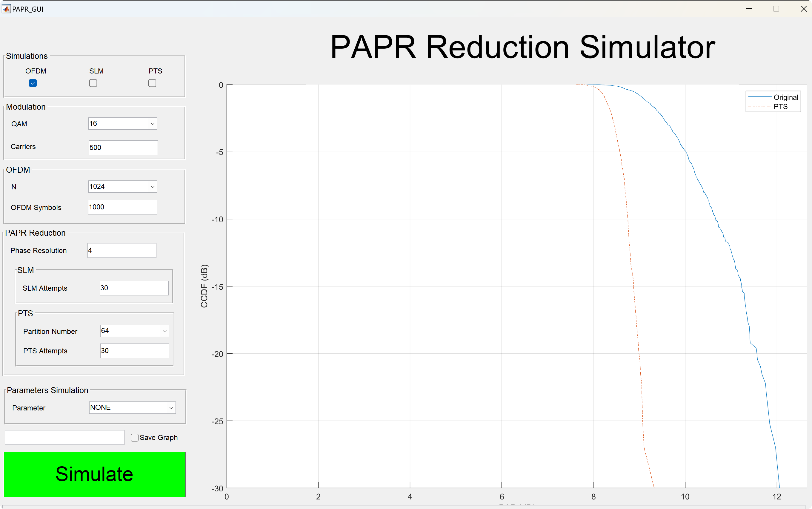The height and width of the screenshot is (509, 812).
Task: Click the Carriers input field
Action: click(123, 148)
